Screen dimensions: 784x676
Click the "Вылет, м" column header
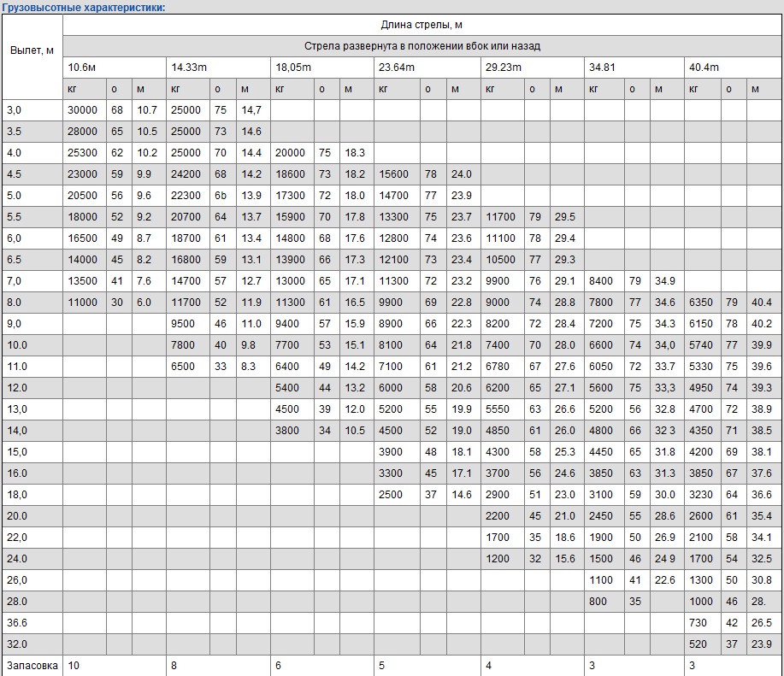pyautogui.click(x=32, y=50)
